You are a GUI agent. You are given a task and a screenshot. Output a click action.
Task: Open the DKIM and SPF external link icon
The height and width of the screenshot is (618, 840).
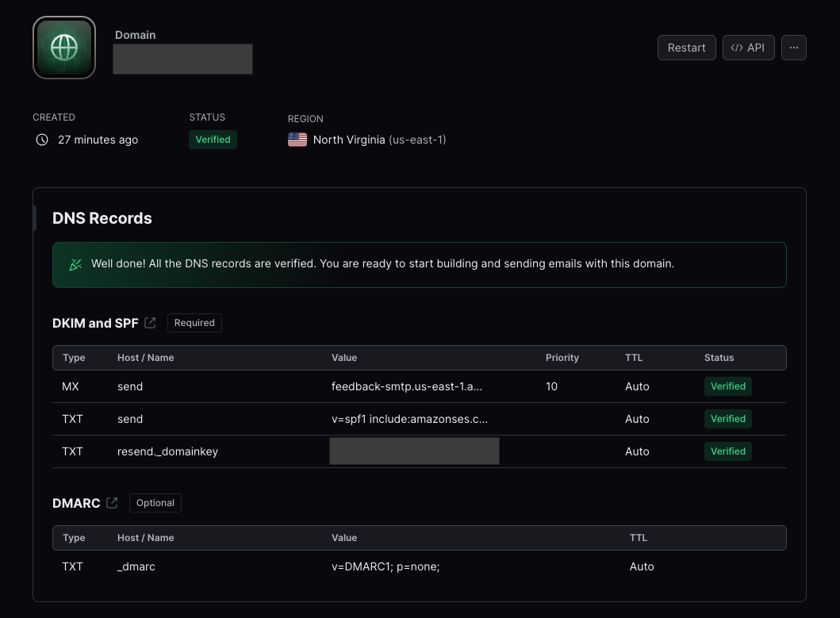tap(151, 323)
